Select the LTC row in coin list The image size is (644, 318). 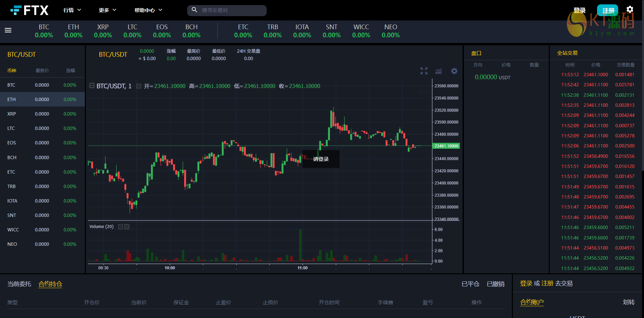click(42, 128)
